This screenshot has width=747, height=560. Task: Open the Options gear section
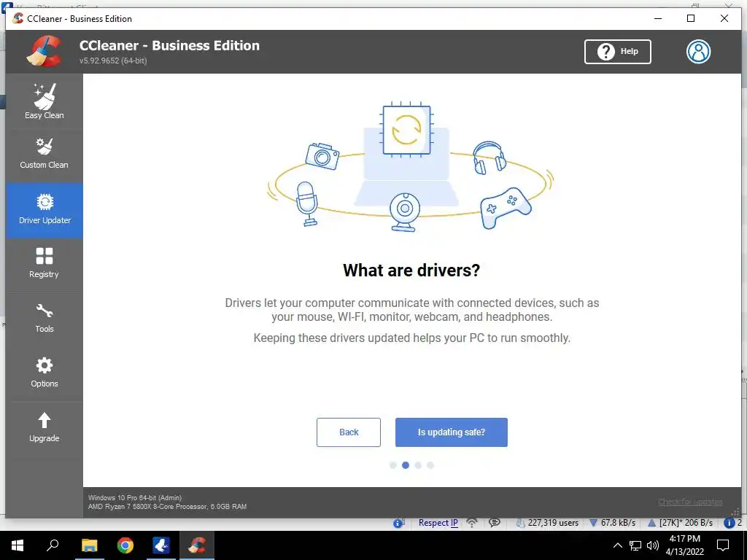(x=44, y=373)
